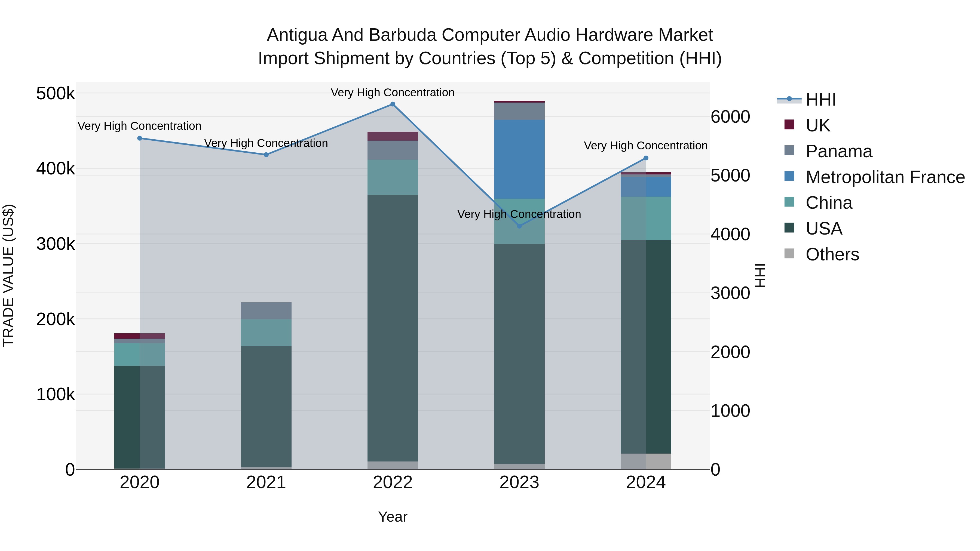Click the 2021 HHI data point

pyautogui.click(x=266, y=155)
